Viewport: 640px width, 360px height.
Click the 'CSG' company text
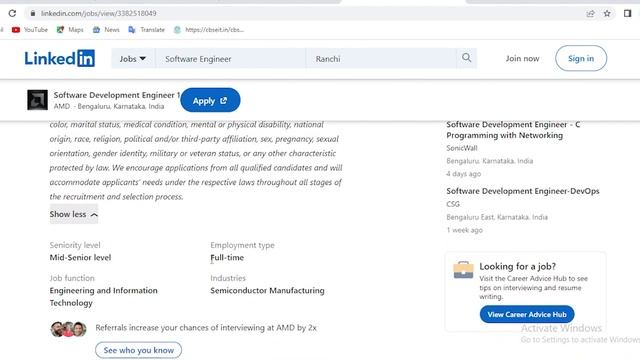coord(453,204)
